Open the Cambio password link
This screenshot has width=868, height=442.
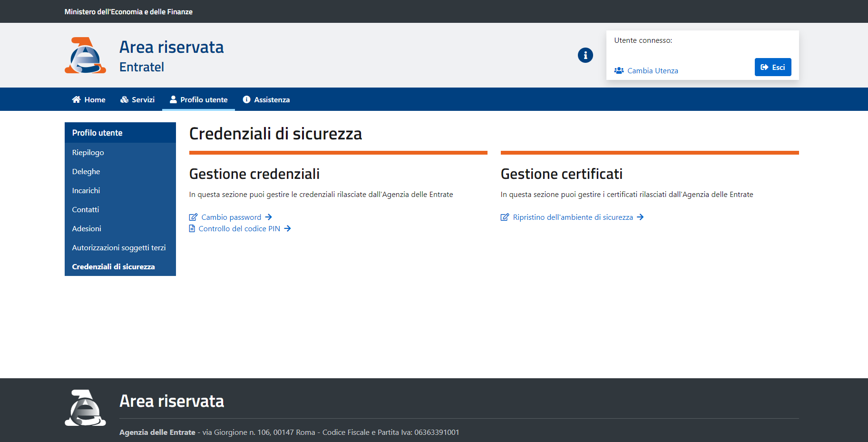pos(231,217)
